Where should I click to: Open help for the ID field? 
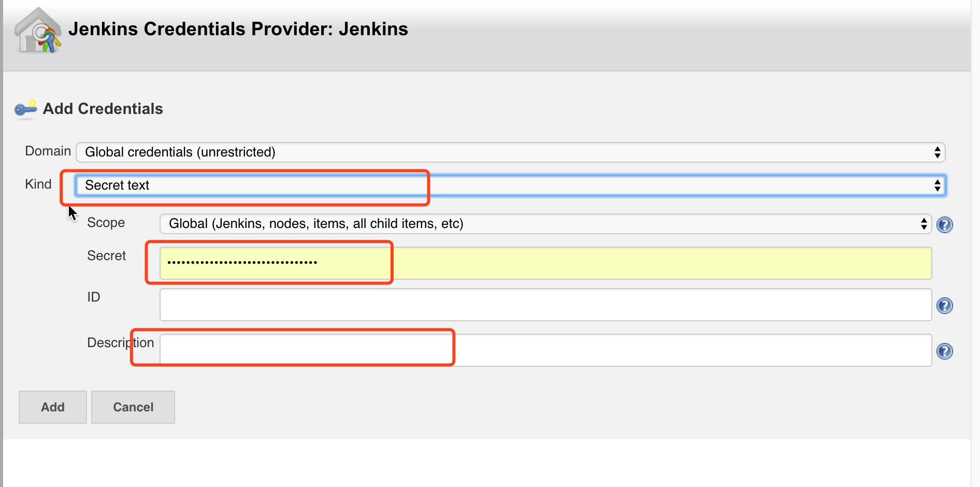click(x=944, y=306)
